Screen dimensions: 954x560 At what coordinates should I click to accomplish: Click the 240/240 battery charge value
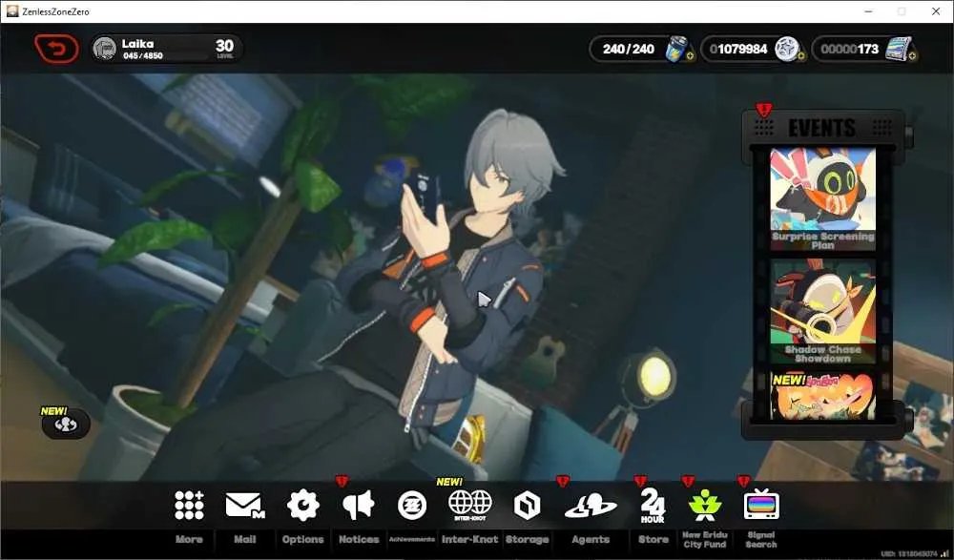point(629,49)
